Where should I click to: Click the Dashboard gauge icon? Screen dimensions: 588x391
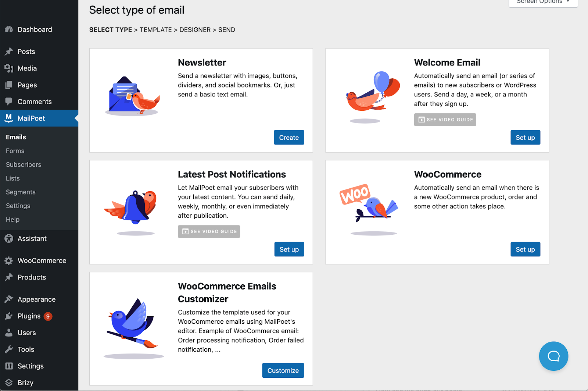coord(9,29)
